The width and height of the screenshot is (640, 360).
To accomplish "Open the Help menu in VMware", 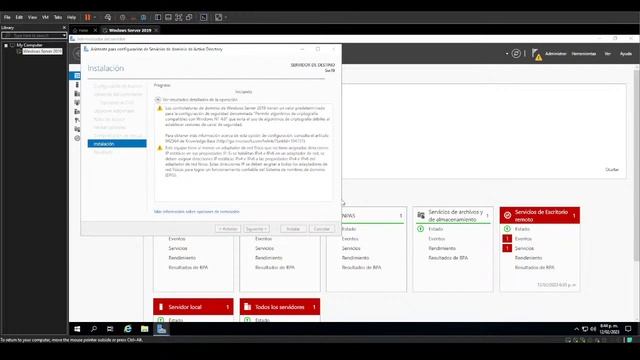I will 71,17.
